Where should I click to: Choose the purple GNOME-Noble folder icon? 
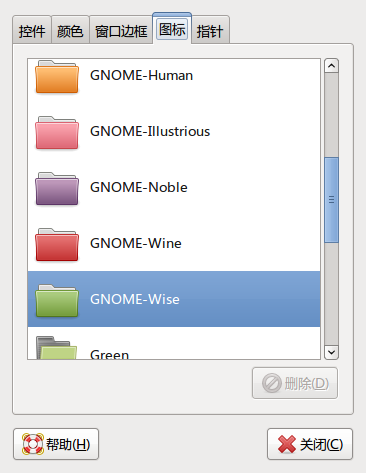coord(57,188)
